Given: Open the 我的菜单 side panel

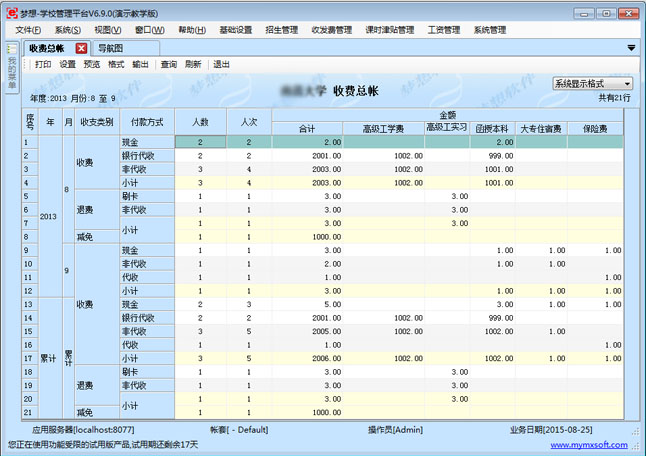Looking at the screenshot, I should 12,68.
